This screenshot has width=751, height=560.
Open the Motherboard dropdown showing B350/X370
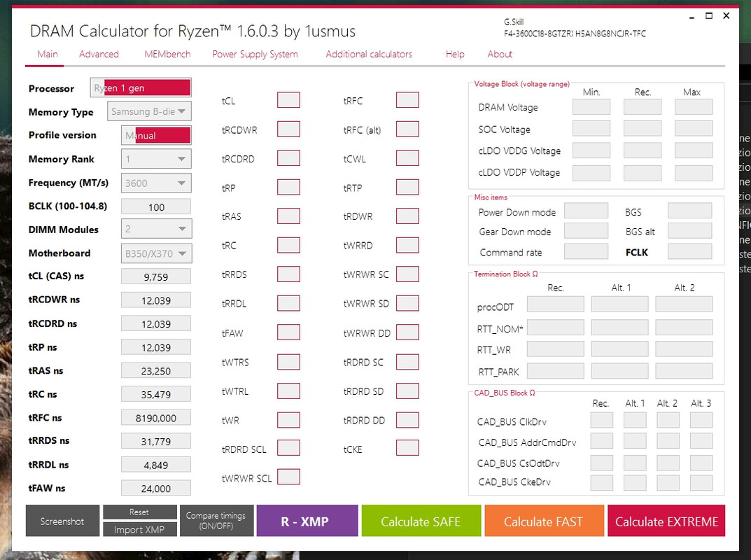(156, 253)
